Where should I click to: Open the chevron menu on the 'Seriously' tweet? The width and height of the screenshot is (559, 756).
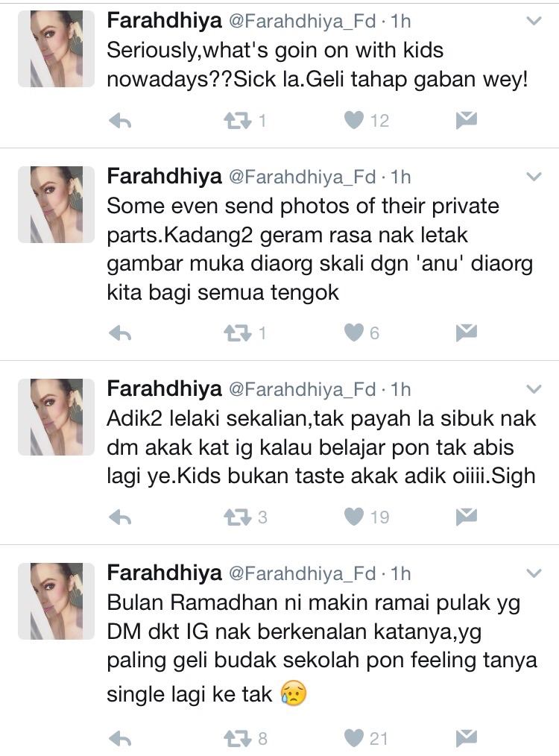(534, 21)
